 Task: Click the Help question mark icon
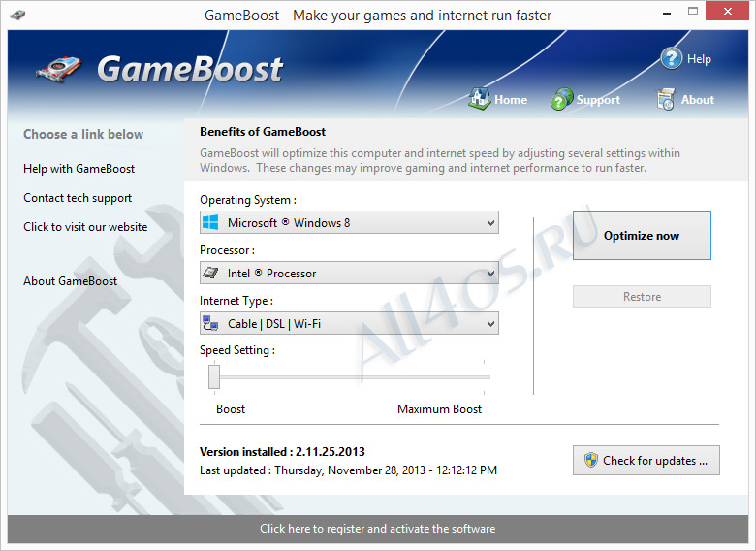671,58
